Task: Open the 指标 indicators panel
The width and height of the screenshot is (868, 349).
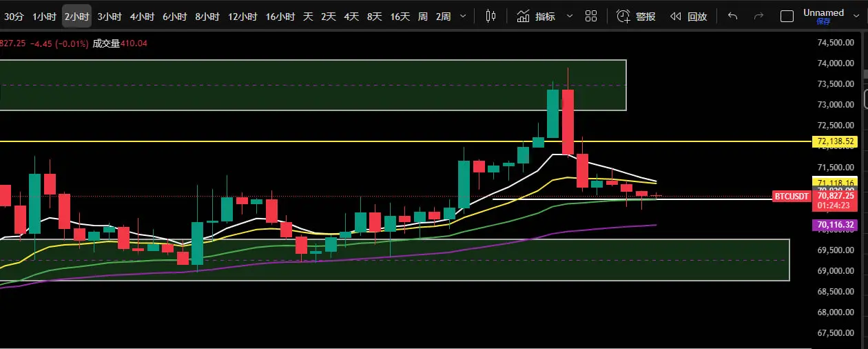Action: (x=536, y=16)
